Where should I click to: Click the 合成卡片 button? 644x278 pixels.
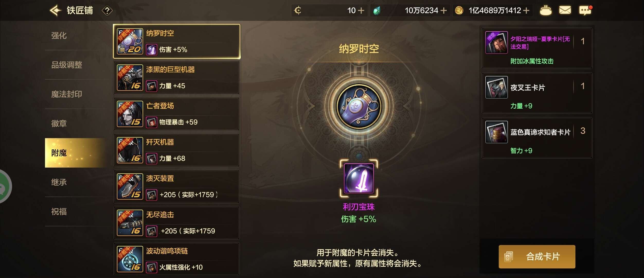537,257
